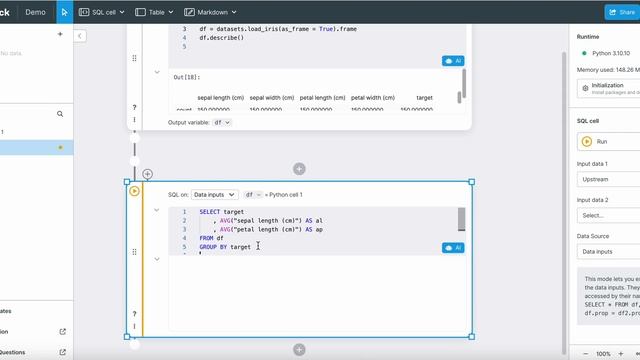Viewport: 640px width, 360px height.
Task: Select the highlighted sidebar row
Action: 37,147
